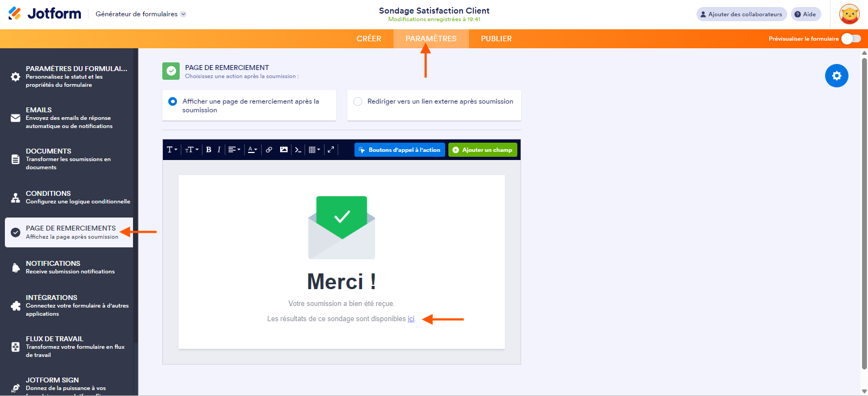
Task: Open the CONDITIONS sidebar section
Action: click(69, 197)
